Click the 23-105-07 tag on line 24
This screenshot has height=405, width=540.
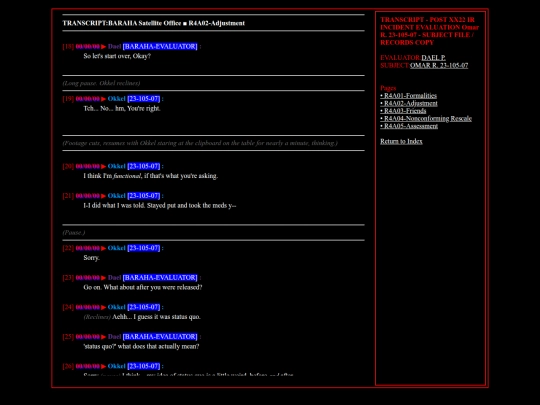[x=144, y=308]
